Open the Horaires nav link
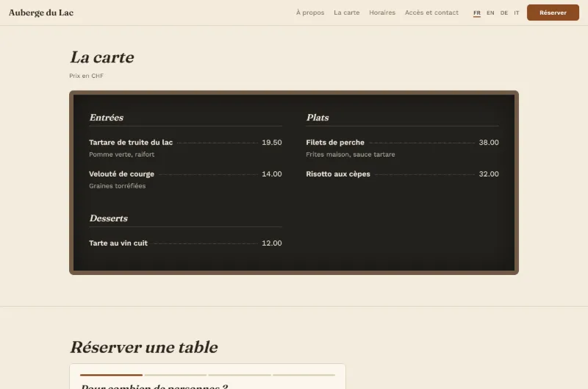 [x=382, y=13]
